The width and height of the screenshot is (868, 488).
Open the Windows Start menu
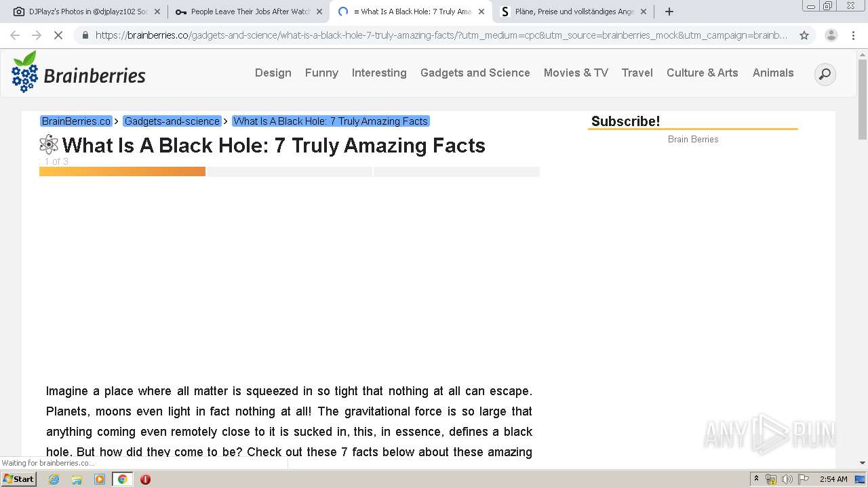coord(19,479)
